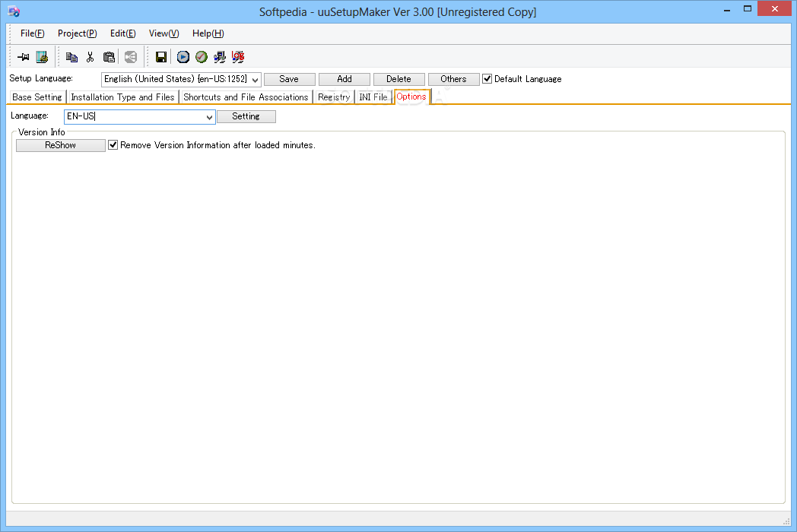Switch to Installation Type and Files tab
The image size is (797, 532).
[122, 97]
